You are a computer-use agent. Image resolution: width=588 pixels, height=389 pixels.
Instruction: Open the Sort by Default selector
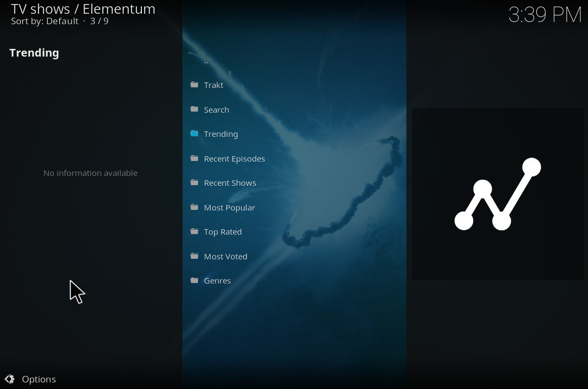pos(44,21)
